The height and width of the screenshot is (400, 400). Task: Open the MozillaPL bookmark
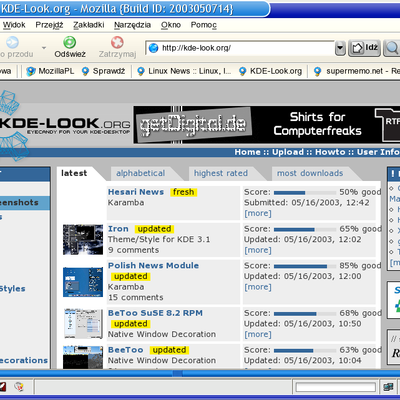coord(50,71)
